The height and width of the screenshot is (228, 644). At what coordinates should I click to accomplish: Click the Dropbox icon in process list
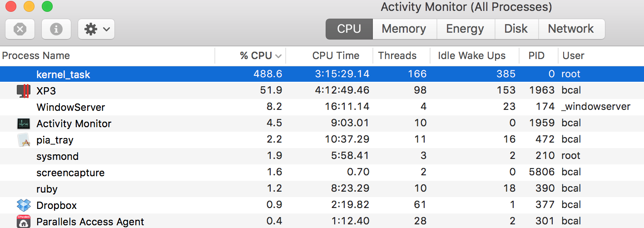pos(23,205)
